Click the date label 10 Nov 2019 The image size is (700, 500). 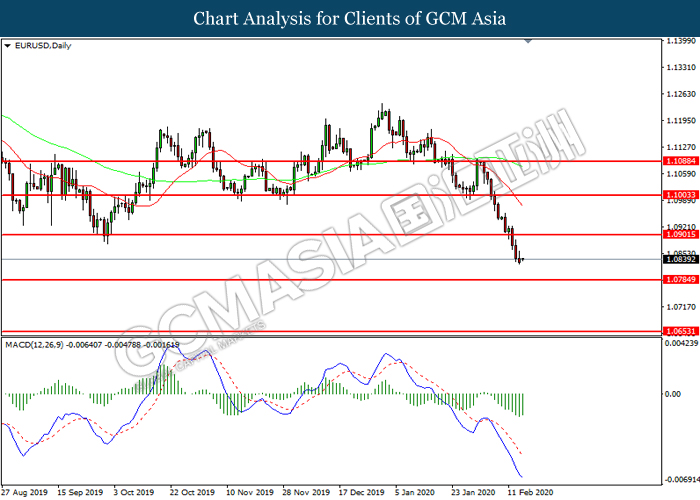tap(250, 492)
